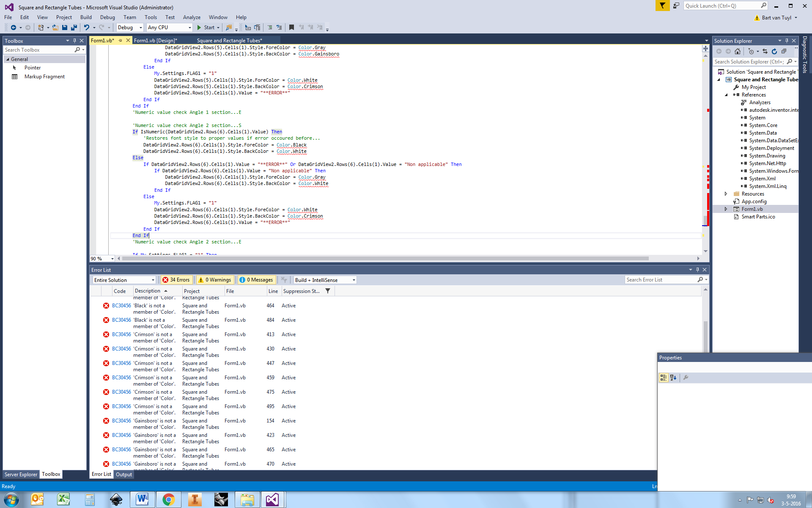Switch to the Output tab
Image resolution: width=812 pixels, height=508 pixels.
tap(124, 475)
